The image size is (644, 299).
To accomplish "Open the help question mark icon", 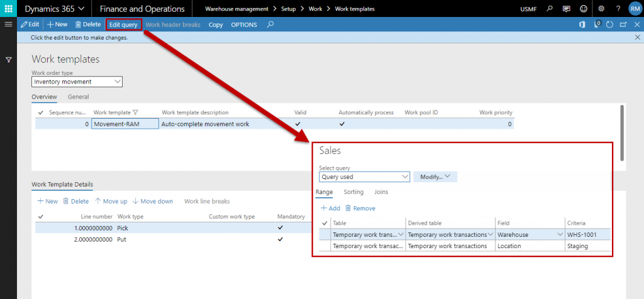I will pos(618,9).
